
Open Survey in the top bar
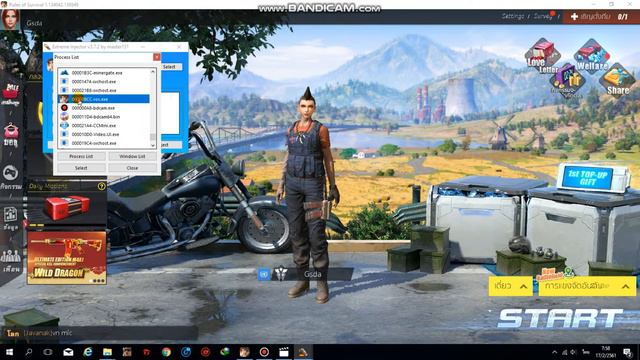tap(543, 16)
